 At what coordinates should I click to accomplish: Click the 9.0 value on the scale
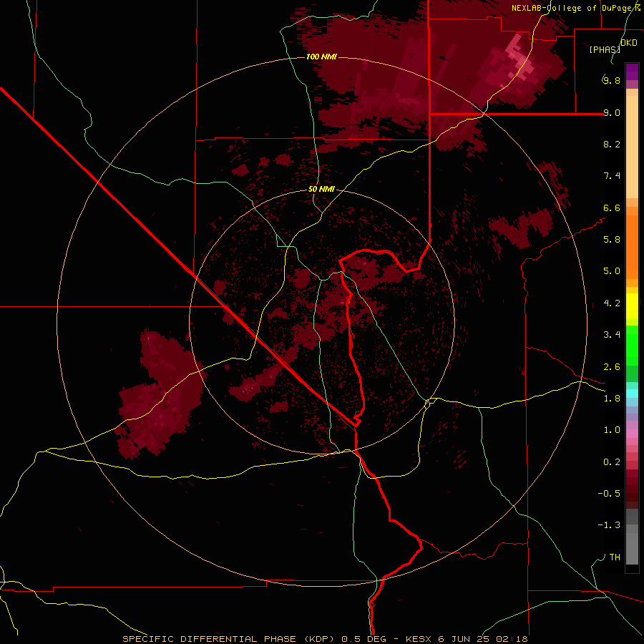[x=612, y=112]
